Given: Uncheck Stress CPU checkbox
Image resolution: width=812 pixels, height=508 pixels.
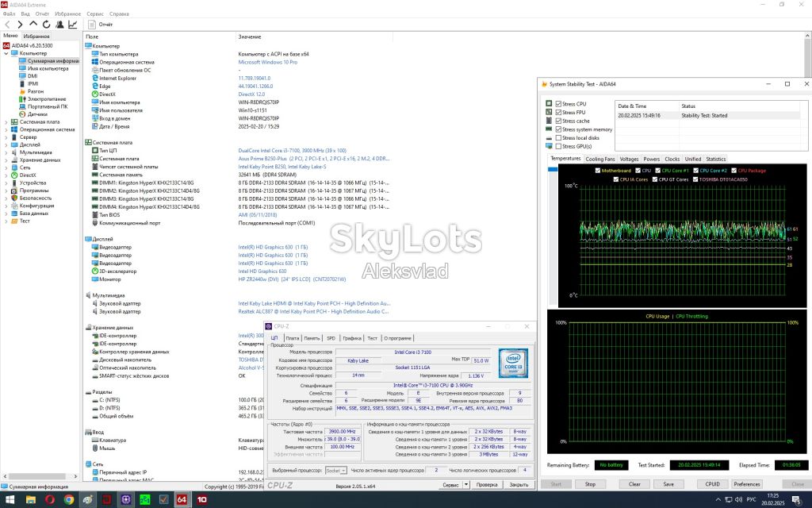Looking at the screenshot, I should 558,104.
